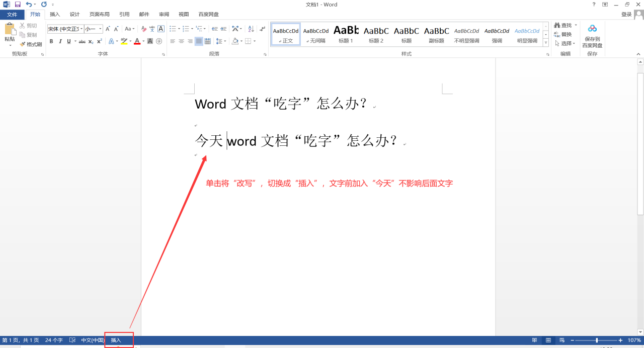Open the Bullets list dropdown arrow

tap(179, 29)
